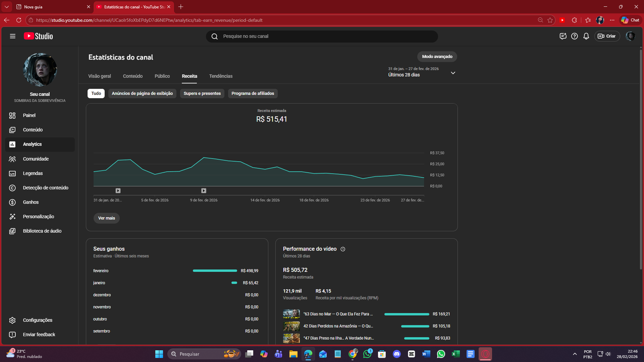Image resolution: width=644 pixels, height=362 pixels.
Task: Switch to the Tendências tab
Action: (221, 76)
